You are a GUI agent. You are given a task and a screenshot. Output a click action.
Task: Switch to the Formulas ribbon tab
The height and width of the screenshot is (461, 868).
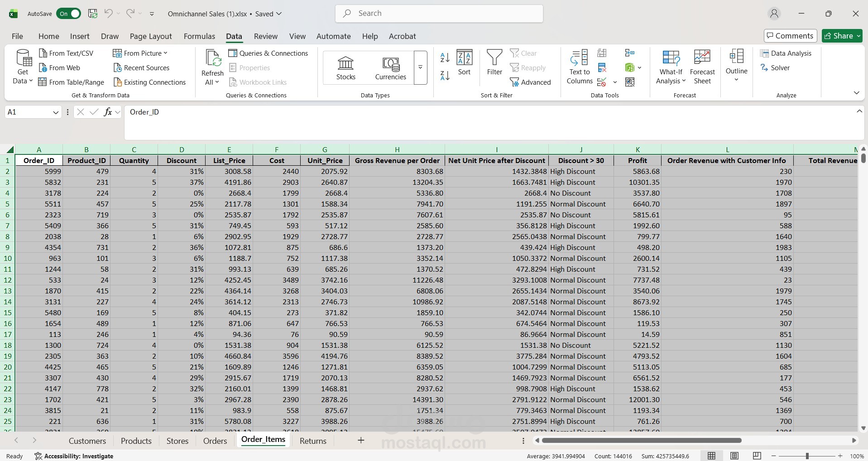pos(199,36)
